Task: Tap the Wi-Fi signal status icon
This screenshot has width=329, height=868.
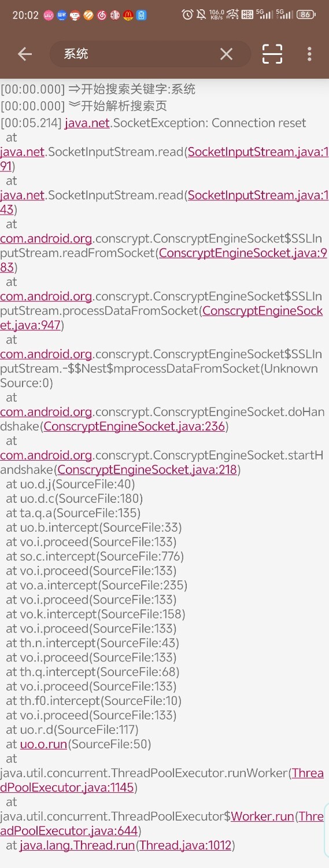Action: [232, 14]
